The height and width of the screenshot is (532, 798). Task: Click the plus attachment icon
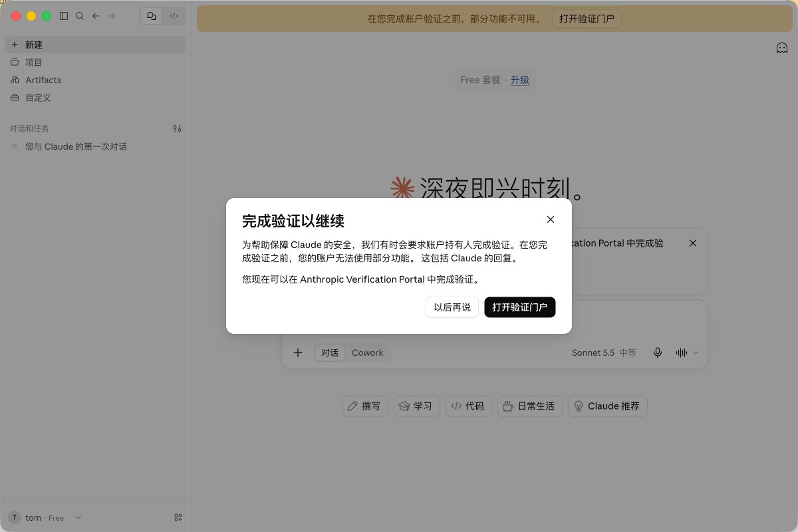pos(298,352)
